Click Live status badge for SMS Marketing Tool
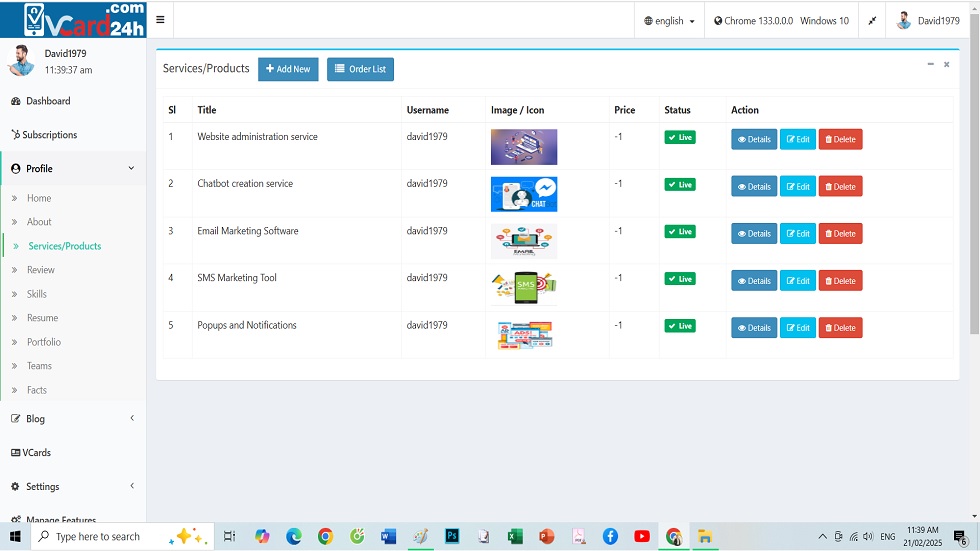The image size is (980, 551). tap(679, 279)
